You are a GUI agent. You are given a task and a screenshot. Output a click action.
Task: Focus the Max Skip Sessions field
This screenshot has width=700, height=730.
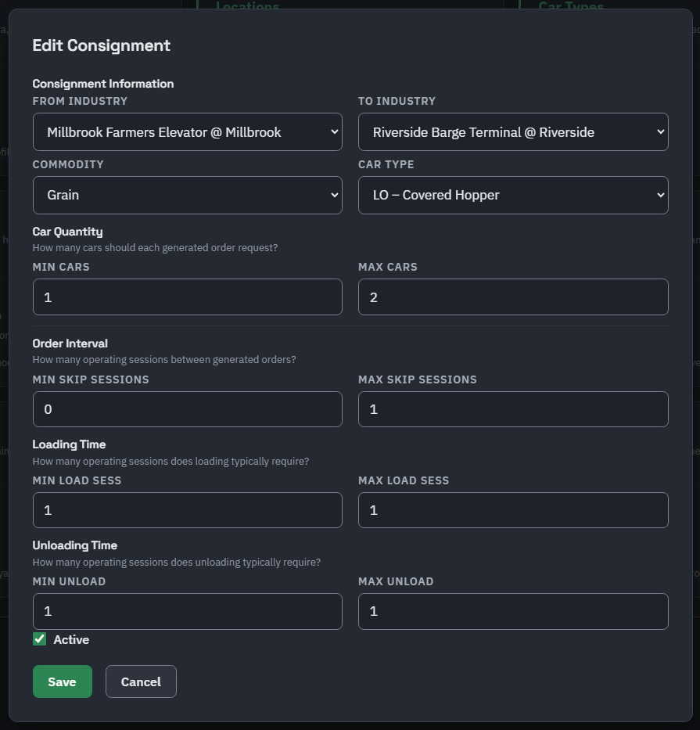tap(513, 409)
